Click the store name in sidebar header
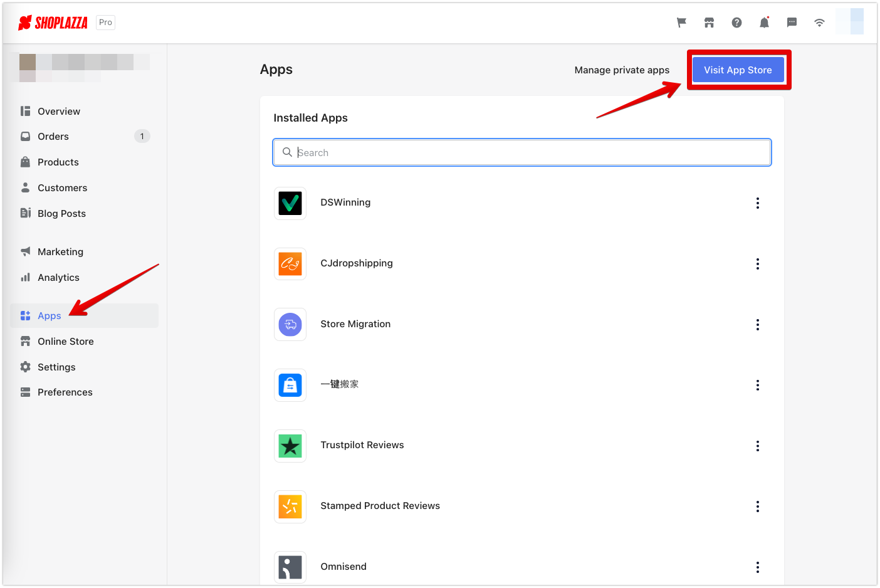Image resolution: width=880 pixels, height=588 pixels. [84, 68]
